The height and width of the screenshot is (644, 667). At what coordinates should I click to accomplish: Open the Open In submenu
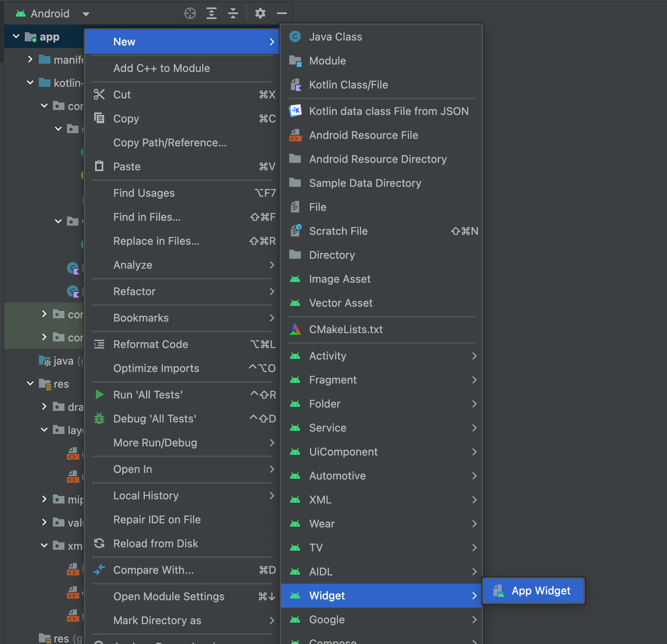182,469
